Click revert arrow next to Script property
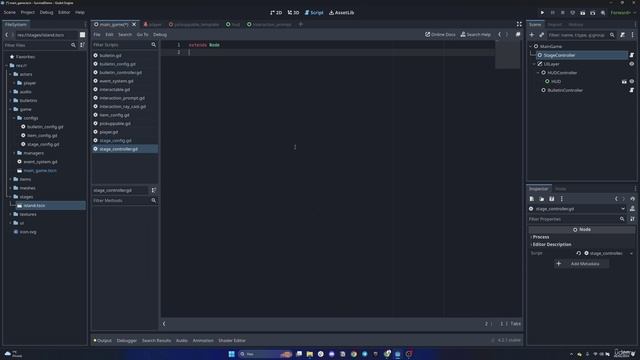The image size is (640, 360). tap(578, 253)
